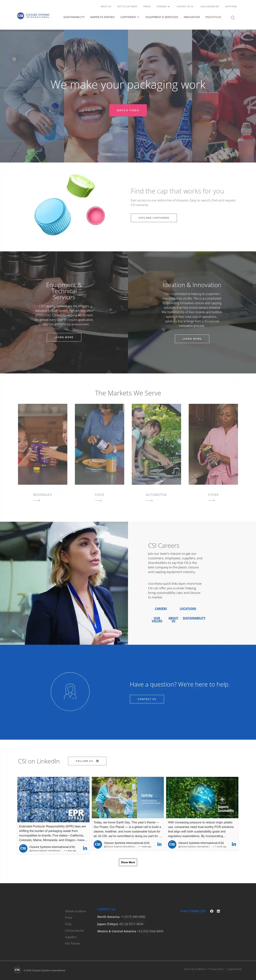Open the Food market thumbnail
Screen dimensions: 256x980
(100, 444)
